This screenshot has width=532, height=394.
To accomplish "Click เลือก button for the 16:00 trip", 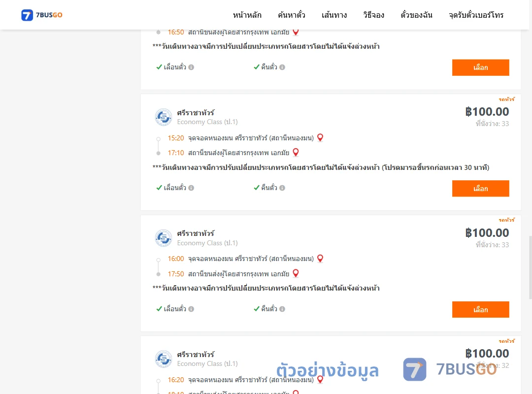I will [x=480, y=309].
